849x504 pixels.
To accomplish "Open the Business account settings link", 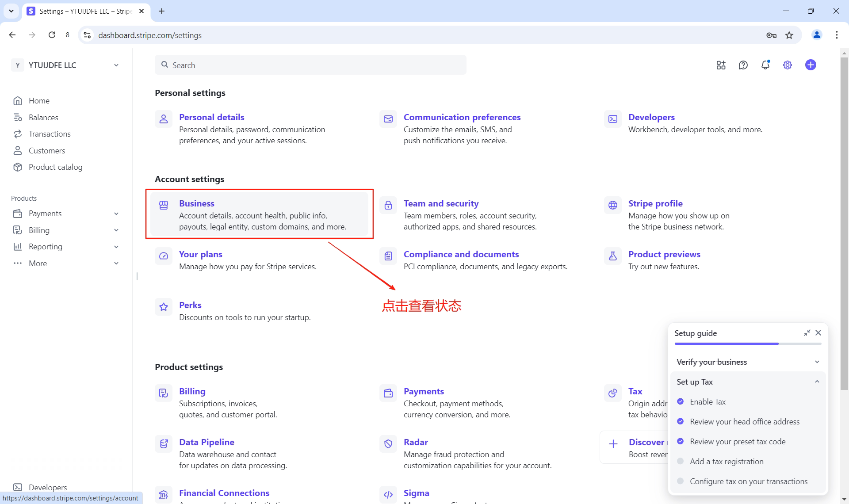I will pyautogui.click(x=196, y=203).
